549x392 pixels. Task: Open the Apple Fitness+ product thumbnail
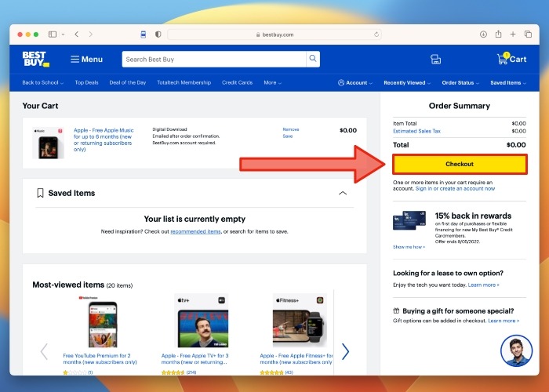click(300, 321)
